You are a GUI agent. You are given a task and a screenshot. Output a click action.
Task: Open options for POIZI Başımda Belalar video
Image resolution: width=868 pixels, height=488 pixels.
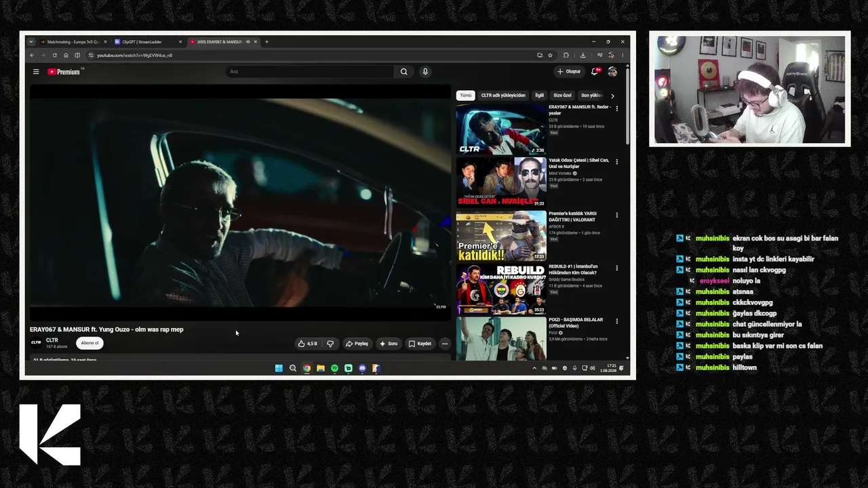coord(616,321)
